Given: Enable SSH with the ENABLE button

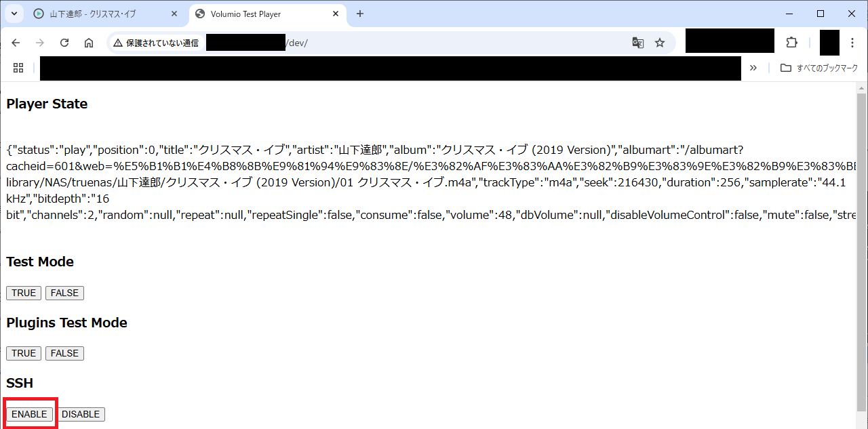Looking at the screenshot, I should click(x=29, y=414).
